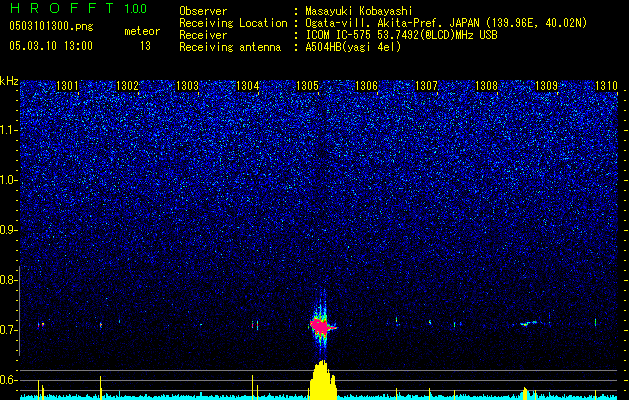Click the 1301 time marker
629x400 pixels.
(x=67, y=86)
